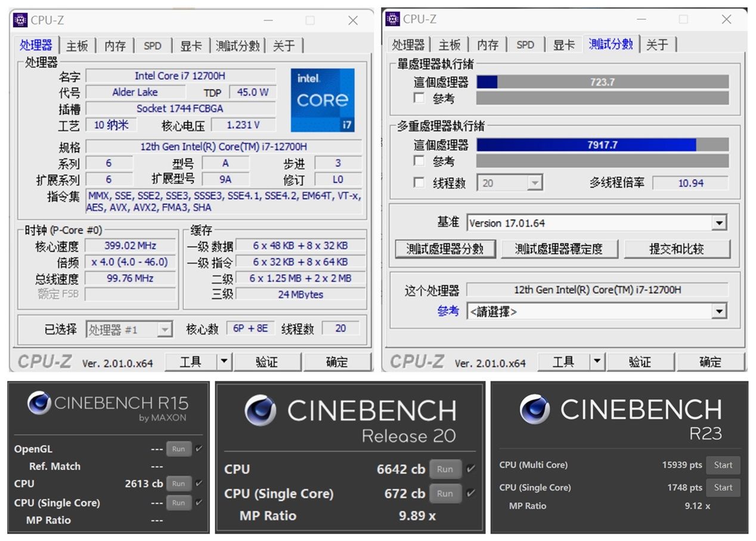Enable the 参考 checkbox under single-thread test
756x541 pixels.
(417, 98)
